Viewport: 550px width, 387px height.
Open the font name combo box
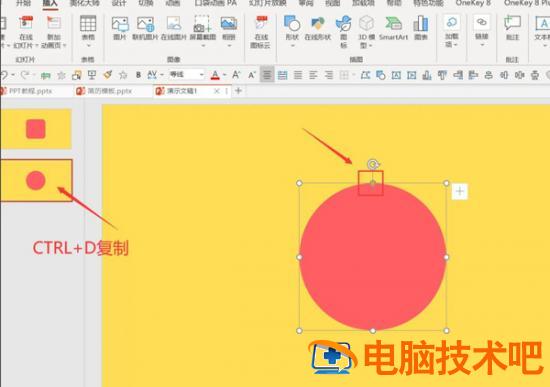[x=186, y=74]
